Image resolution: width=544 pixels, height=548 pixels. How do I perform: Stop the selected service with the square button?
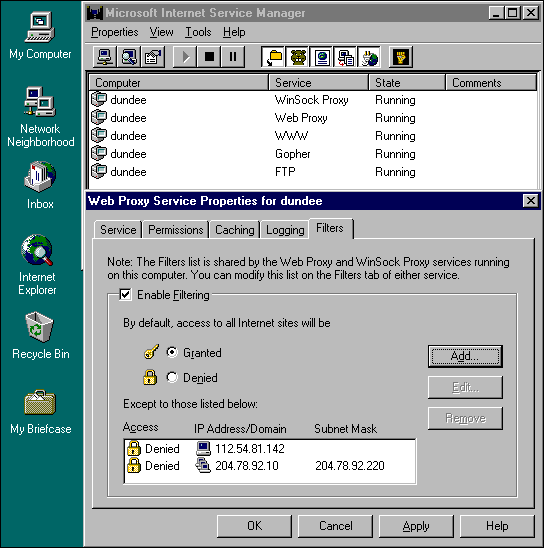tap(209, 57)
